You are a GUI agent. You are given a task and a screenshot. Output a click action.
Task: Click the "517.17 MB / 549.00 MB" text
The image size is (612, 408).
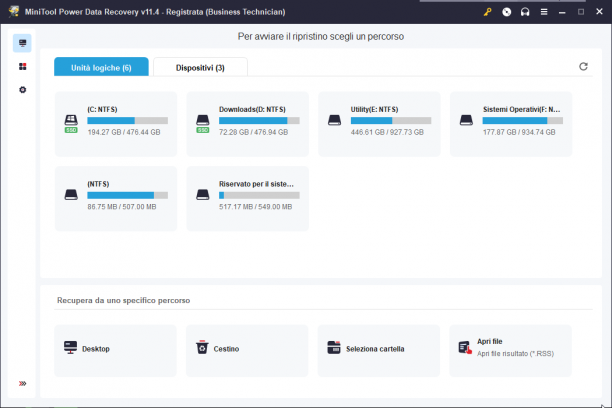[x=255, y=207]
